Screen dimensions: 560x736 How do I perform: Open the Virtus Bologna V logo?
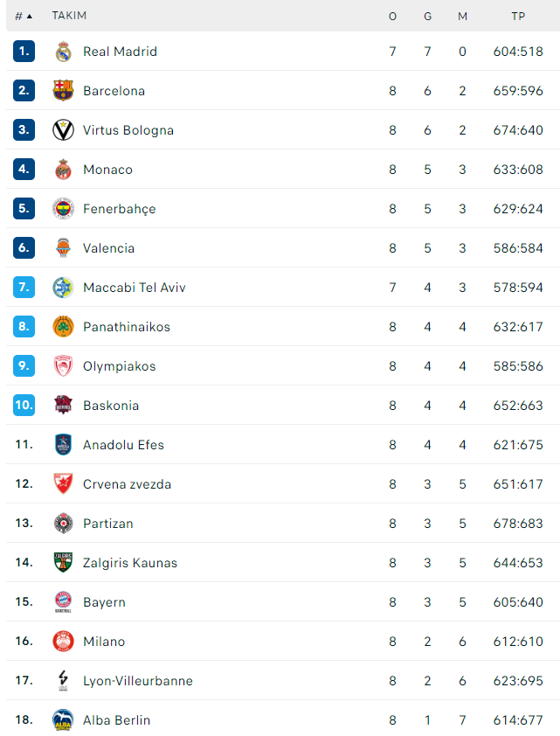[63, 130]
